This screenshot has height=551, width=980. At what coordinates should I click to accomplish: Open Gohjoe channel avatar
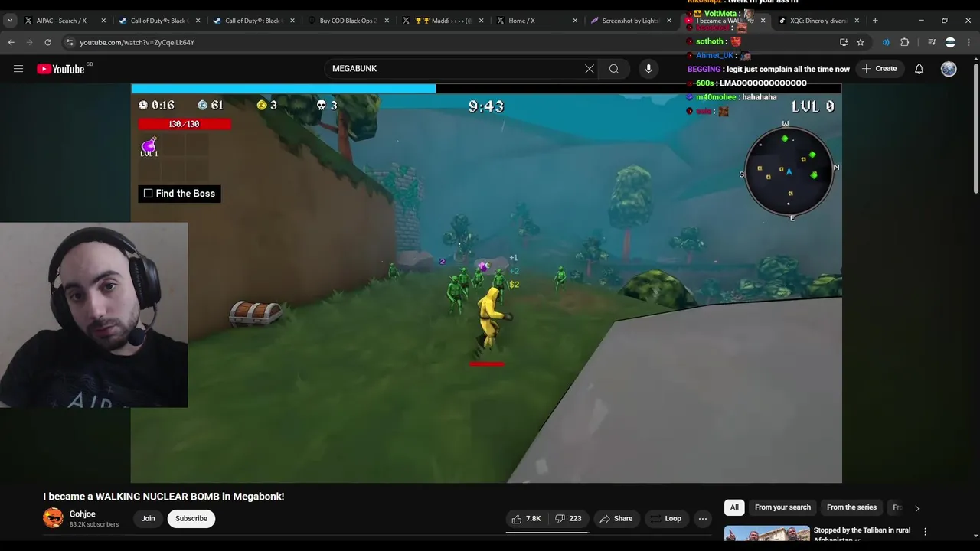pos(54,518)
